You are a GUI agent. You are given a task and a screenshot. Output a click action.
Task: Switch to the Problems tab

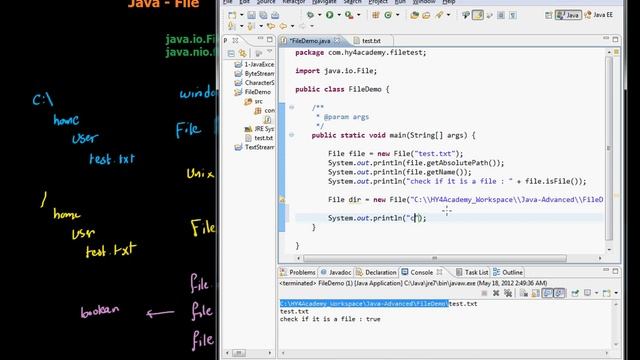click(298, 272)
